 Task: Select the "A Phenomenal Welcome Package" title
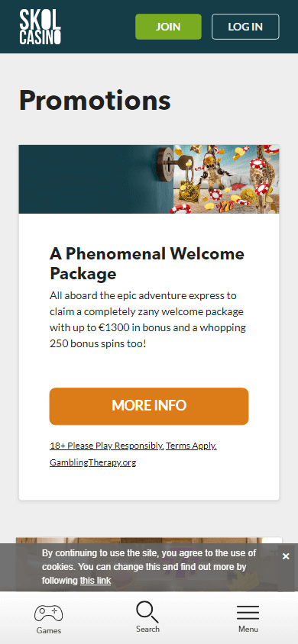pyautogui.click(x=147, y=264)
